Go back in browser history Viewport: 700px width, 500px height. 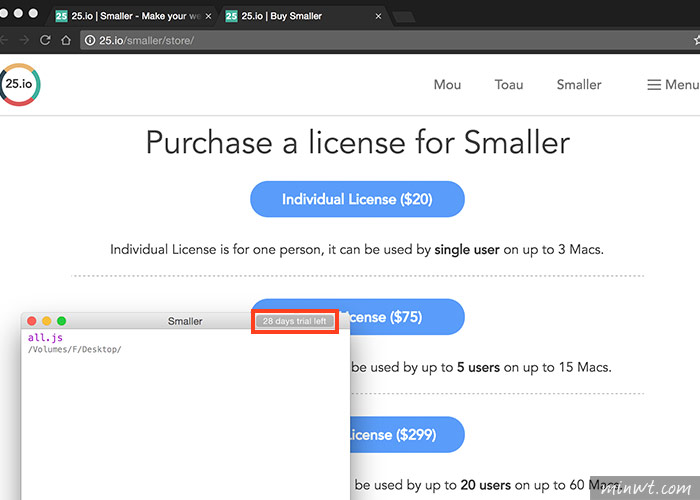4,40
